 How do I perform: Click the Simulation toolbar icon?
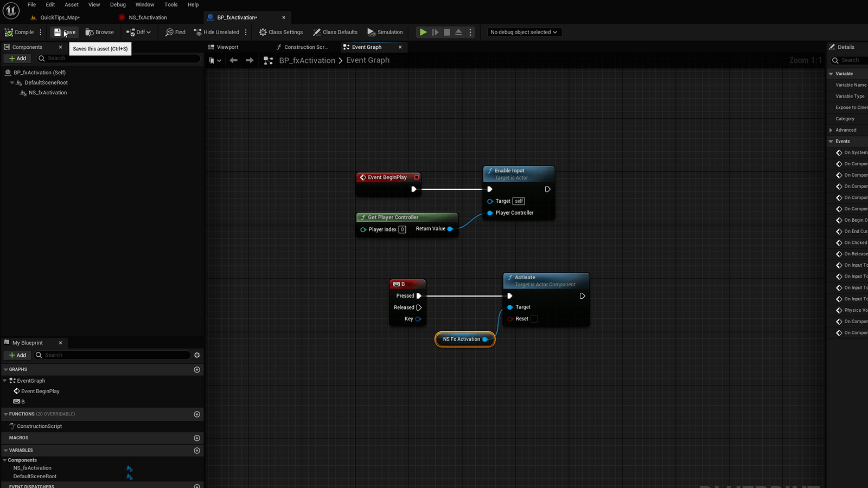[x=385, y=32]
